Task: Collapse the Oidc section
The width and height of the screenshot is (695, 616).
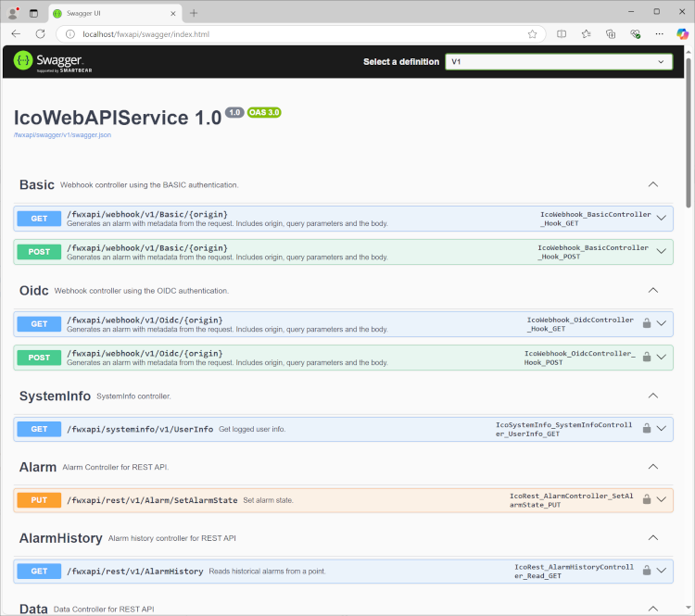Action: pos(653,290)
